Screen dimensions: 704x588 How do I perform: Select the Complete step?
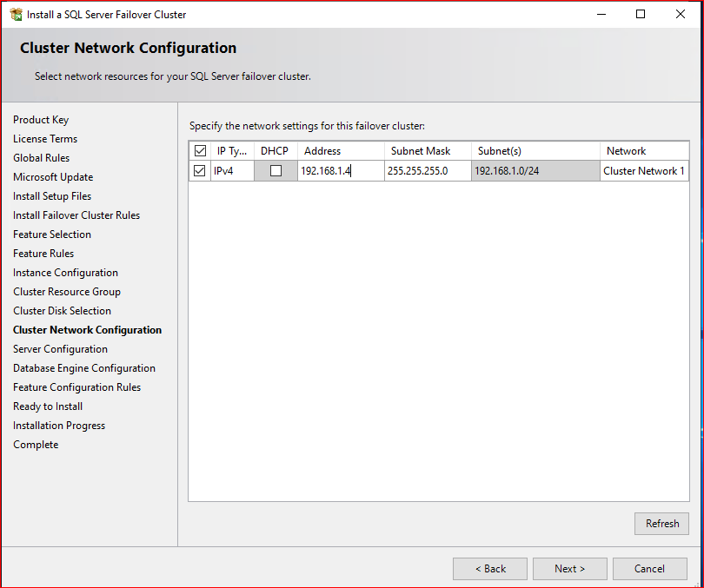click(36, 445)
